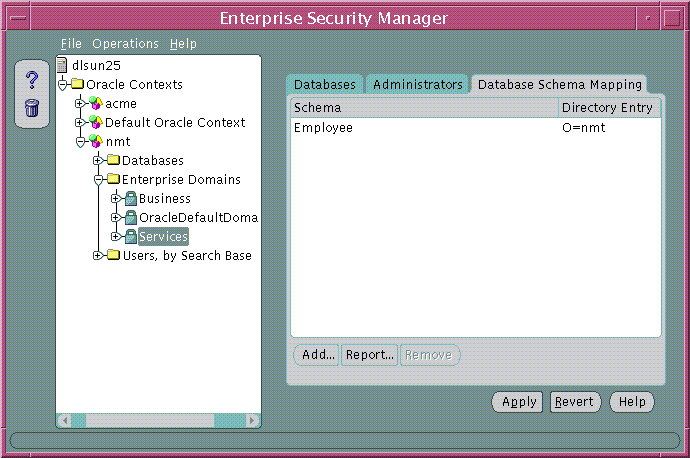690x458 pixels.
Task: Select the OracleDefaultDoma label
Action: [x=198, y=217]
